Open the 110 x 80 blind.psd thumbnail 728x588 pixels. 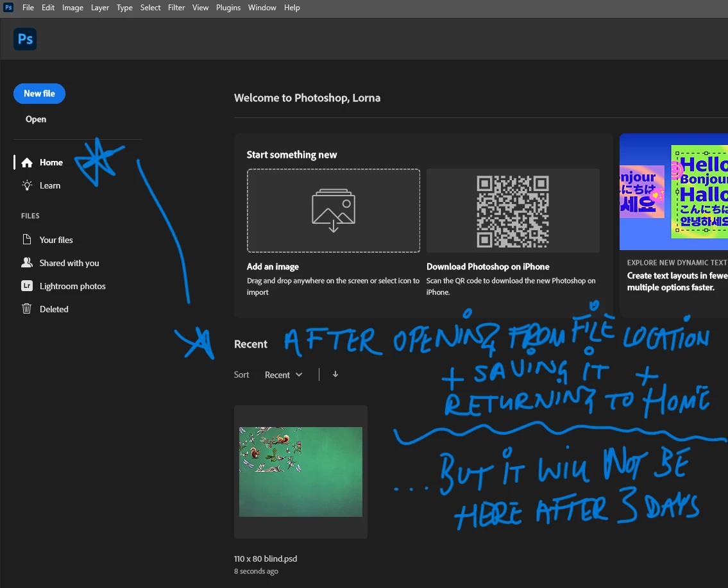[301, 471]
